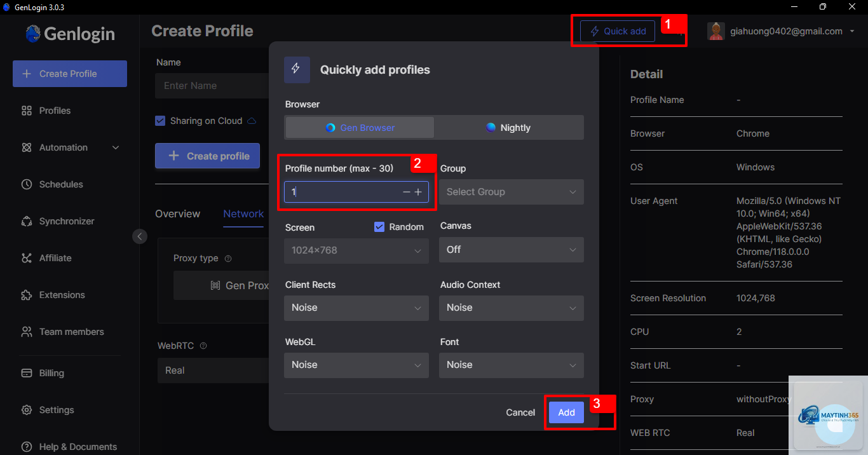This screenshot has width=868, height=455.
Task: Click the User Agent value text
Action: [x=789, y=233]
